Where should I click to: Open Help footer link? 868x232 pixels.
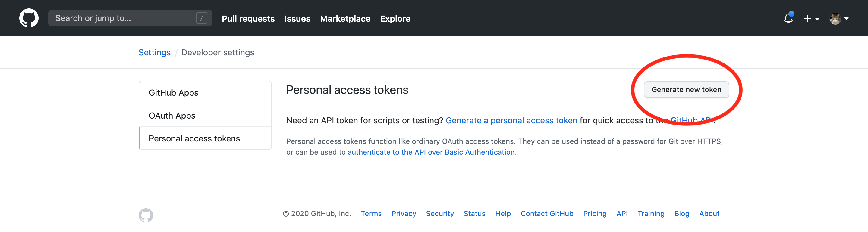click(x=503, y=214)
